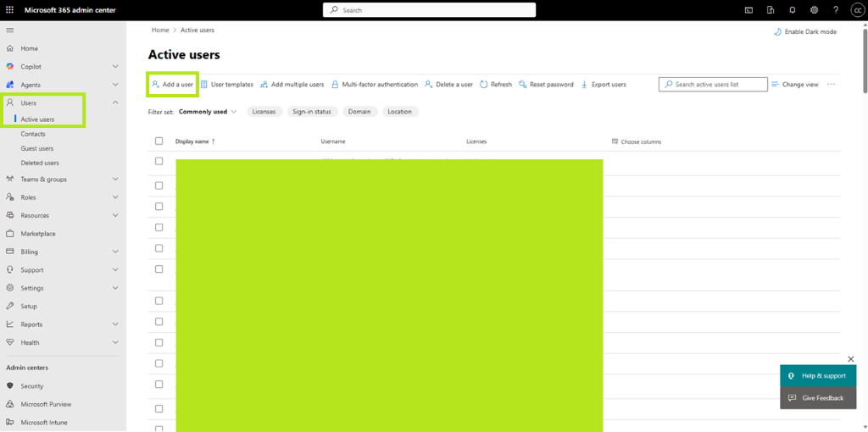This screenshot has height=432, width=868.
Task: Expand the Billing section chevron
Action: coord(115,252)
